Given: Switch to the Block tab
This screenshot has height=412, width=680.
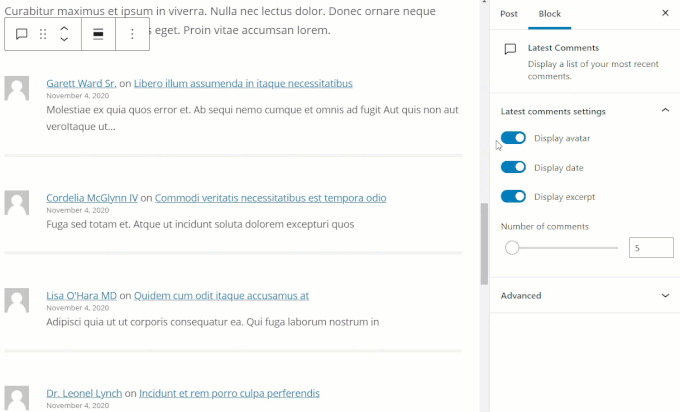Looking at the screenshot, I should click(x=549, y=14).
